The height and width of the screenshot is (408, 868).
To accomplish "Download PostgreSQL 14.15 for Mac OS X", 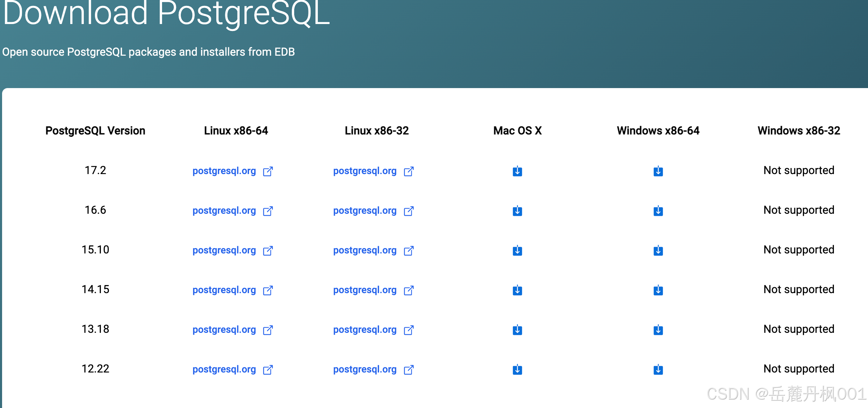I will coord(517,290).
